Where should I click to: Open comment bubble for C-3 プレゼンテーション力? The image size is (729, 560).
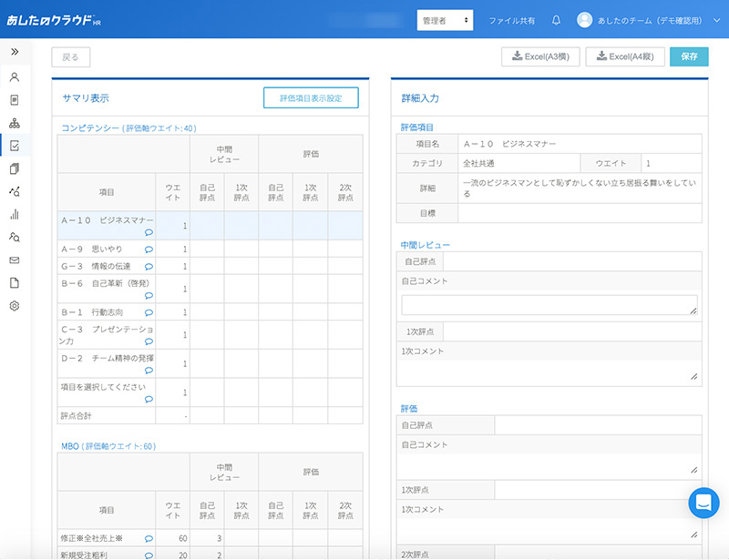[x=149, y=341]
